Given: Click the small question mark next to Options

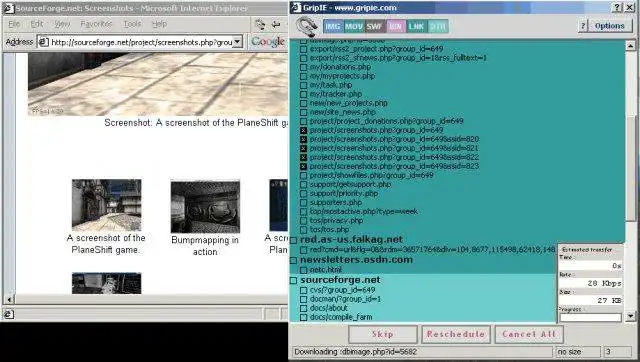Looking at the screenshot, I should coord(583,26).
